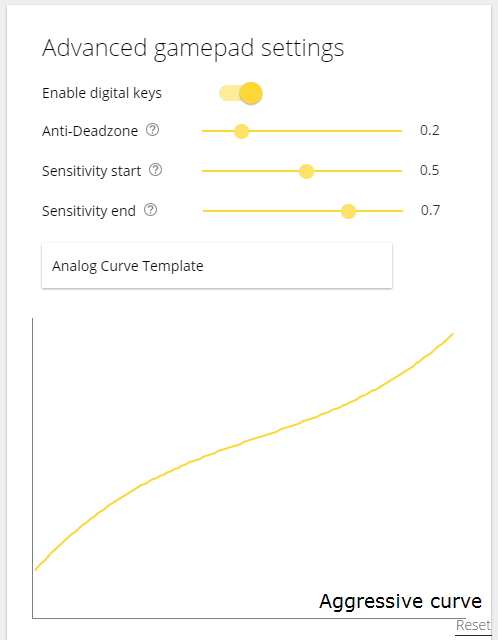
Task: Reset the curve using the Reset link
Action: click(473, 625)
